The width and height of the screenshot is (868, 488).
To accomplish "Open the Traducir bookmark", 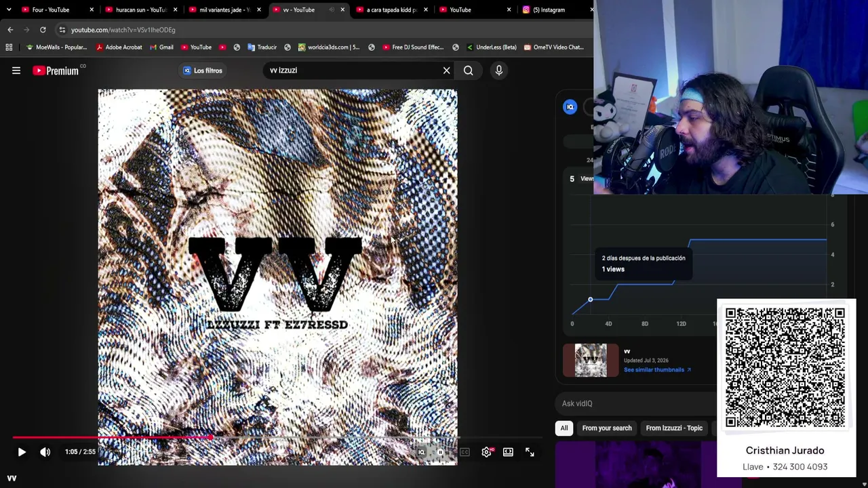I will click(x=262, y=47).
